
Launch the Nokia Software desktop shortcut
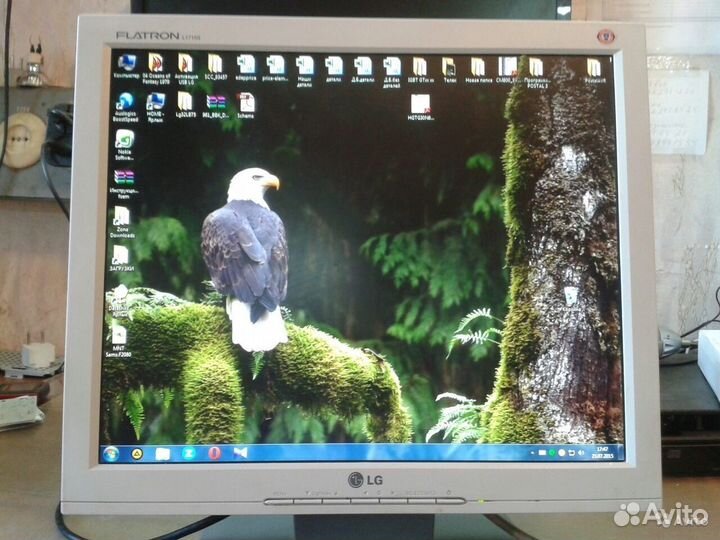click(x=124, y=139)
